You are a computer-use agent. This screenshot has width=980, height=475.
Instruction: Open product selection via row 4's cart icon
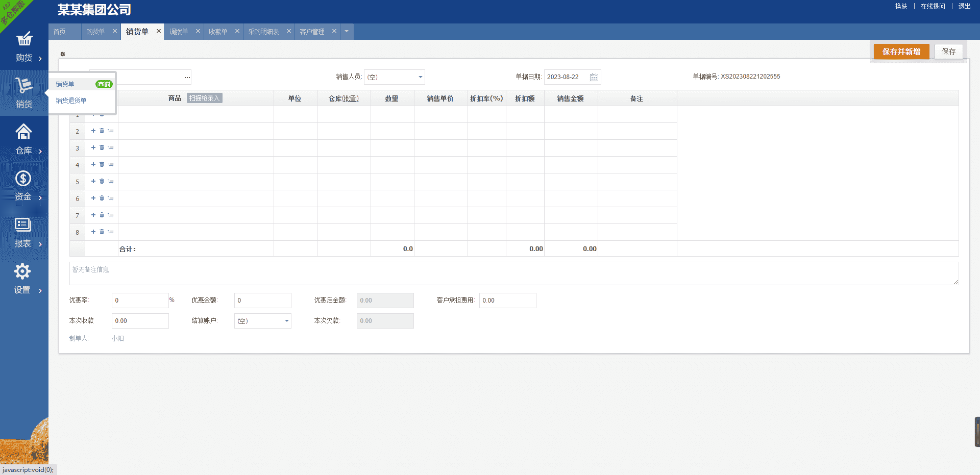pyautogui.click(x=111, y=164)
